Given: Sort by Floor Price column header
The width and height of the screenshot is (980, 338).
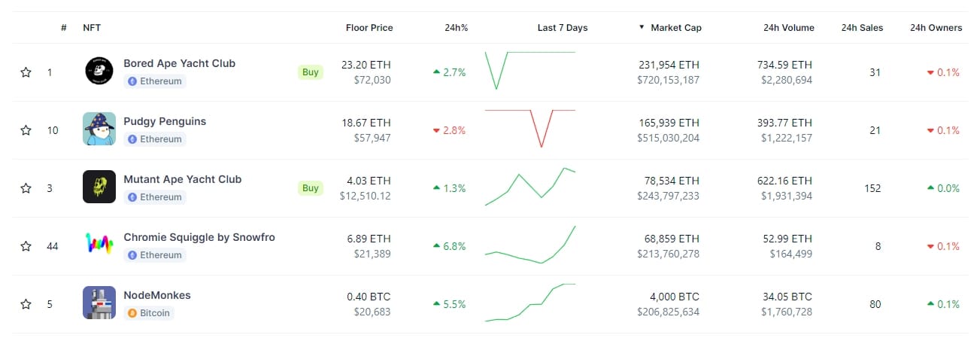Looking at the screenshot, I should tap(369, 28).
